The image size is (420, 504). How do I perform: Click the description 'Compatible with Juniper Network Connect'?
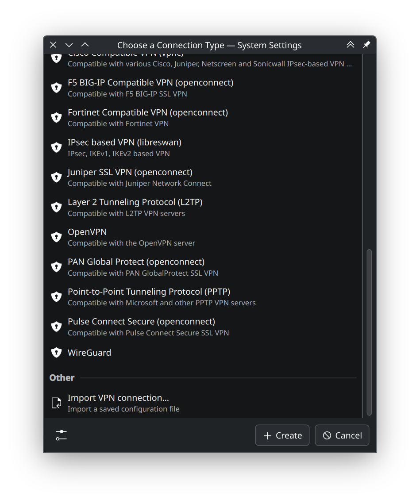tap(139, 184)
